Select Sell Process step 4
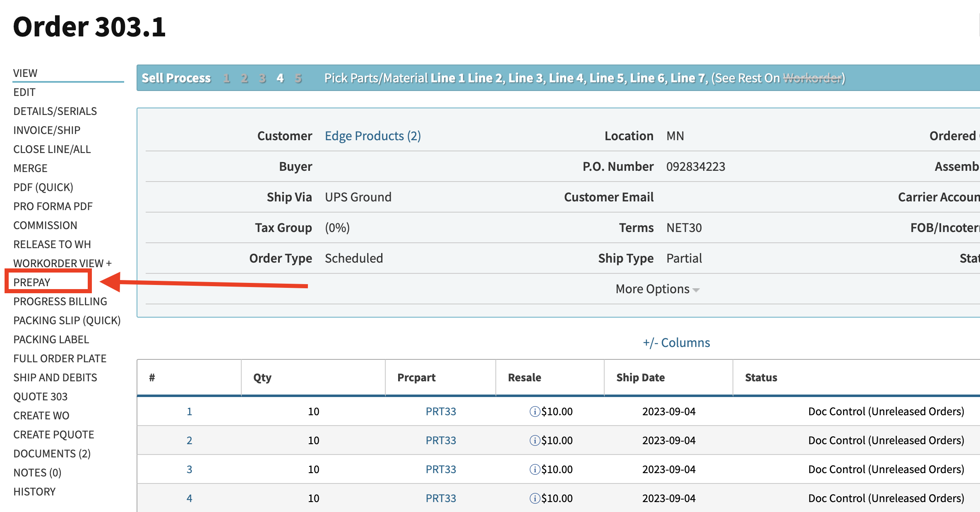 [x=280, y=78]
